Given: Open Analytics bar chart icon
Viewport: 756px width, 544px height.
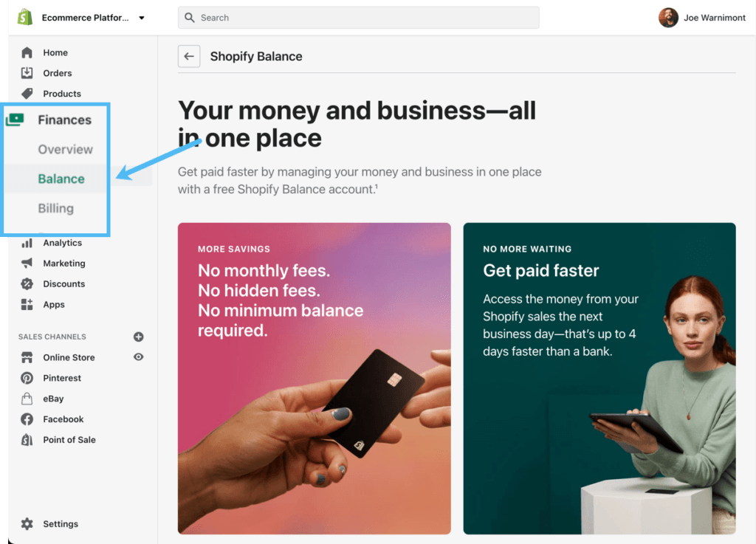Looking at the screenshot, I should click(27, 243).
